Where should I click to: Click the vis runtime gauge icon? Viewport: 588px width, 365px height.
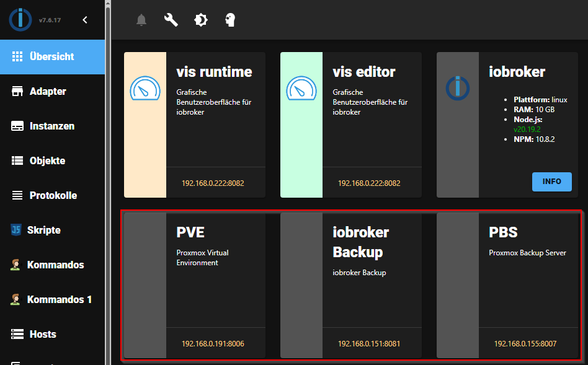tap(145, 89)
